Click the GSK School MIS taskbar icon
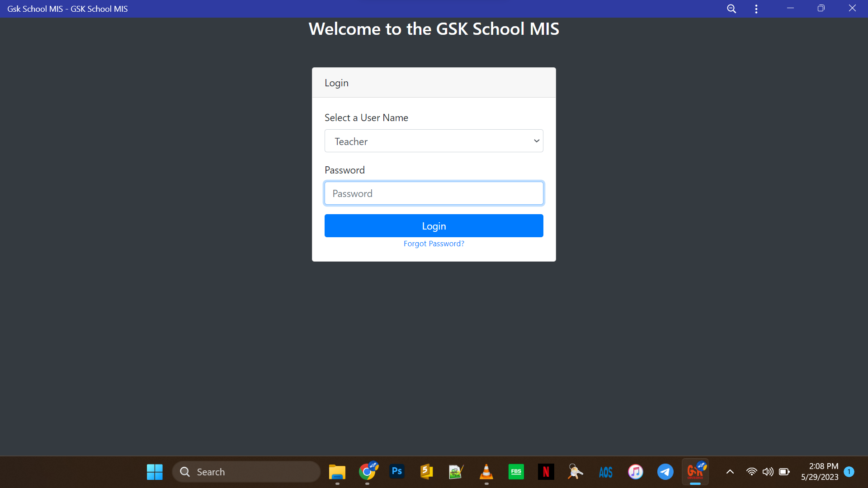 click(x=695, y=472)
